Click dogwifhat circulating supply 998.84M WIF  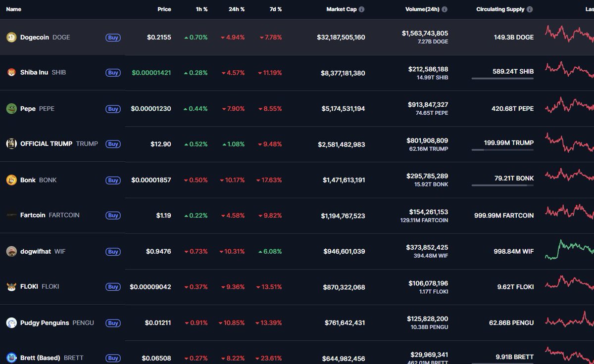[514, 251]
